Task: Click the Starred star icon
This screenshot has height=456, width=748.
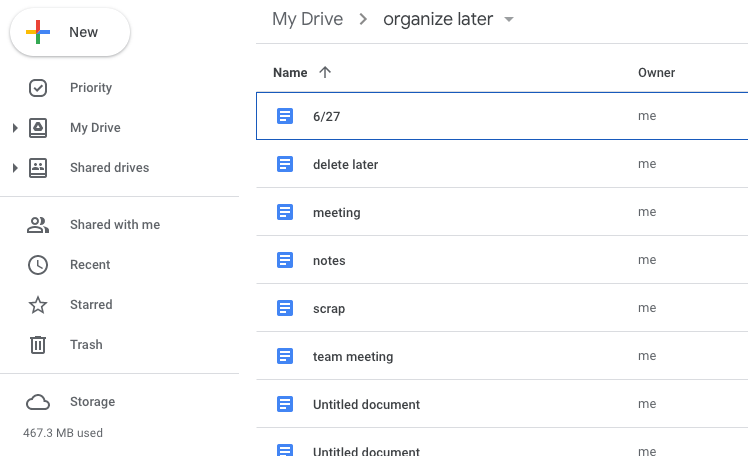Action: (38, 305)
